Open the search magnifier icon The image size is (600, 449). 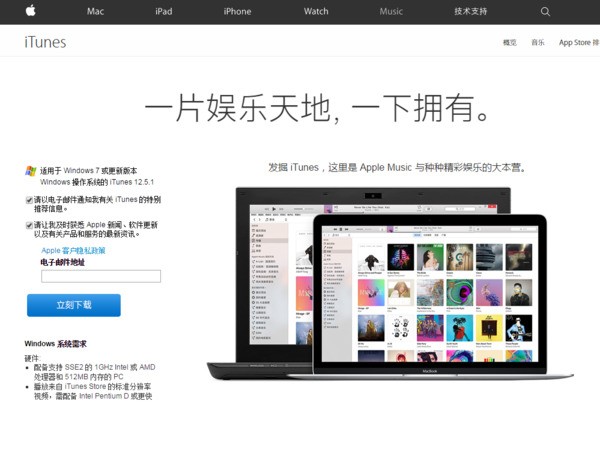pyautogui.click(x=545, y=11)
